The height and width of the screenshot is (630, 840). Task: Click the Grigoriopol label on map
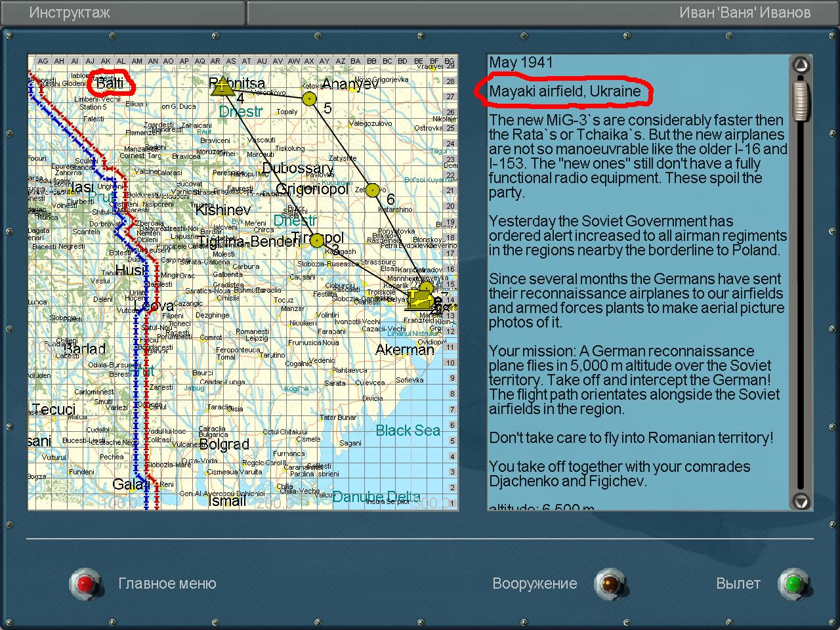(312, 189)
